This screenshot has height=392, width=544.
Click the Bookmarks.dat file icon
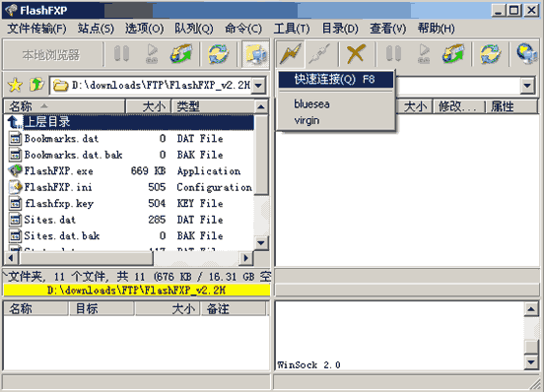15,138
